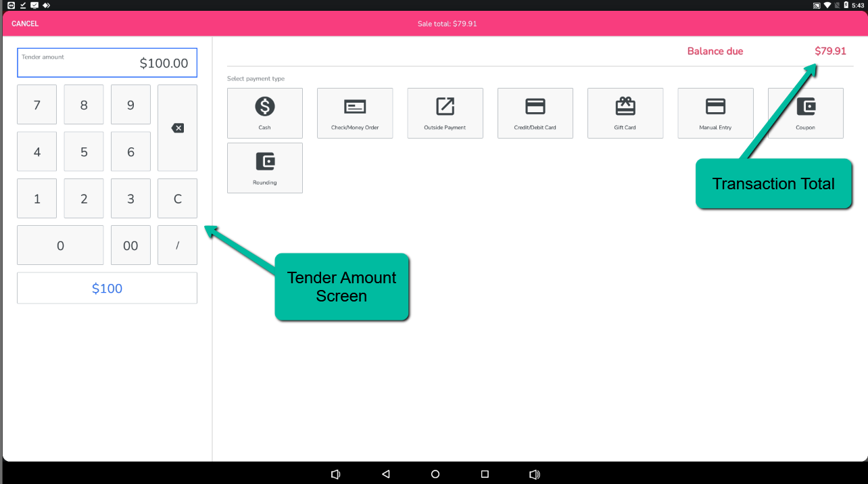Select Manual Entry card payment
868x484 pixels.
click(x=715, y=113)
